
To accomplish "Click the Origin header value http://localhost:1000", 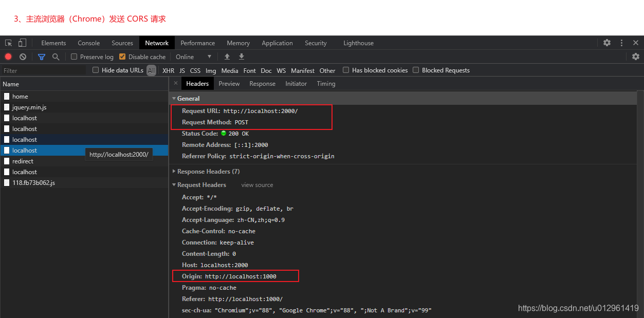I will [241, 276].
